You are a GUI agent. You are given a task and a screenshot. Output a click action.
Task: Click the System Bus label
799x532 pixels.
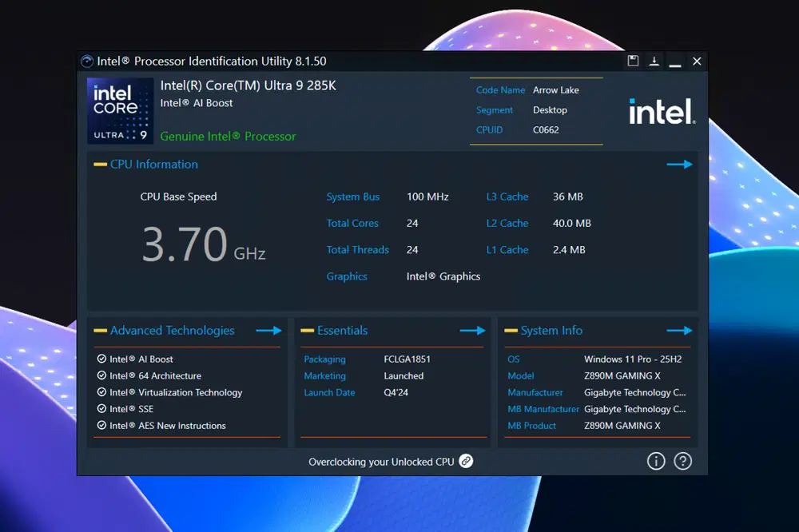(x=352, y=197)
